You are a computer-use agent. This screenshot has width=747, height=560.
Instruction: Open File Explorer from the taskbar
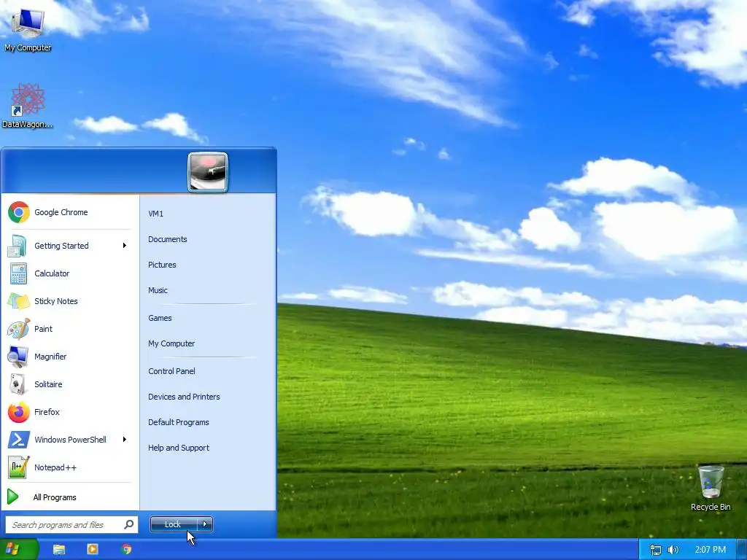[x=59, y=550]
